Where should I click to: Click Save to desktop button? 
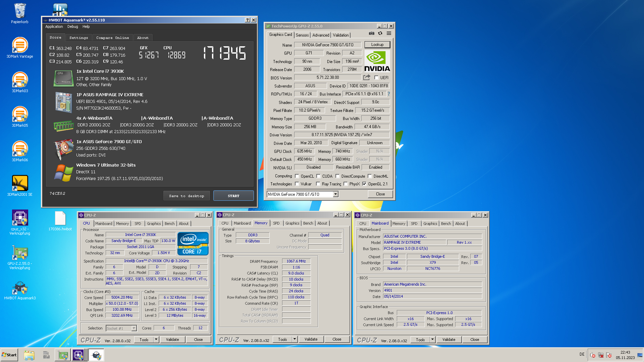click(186, 196)
